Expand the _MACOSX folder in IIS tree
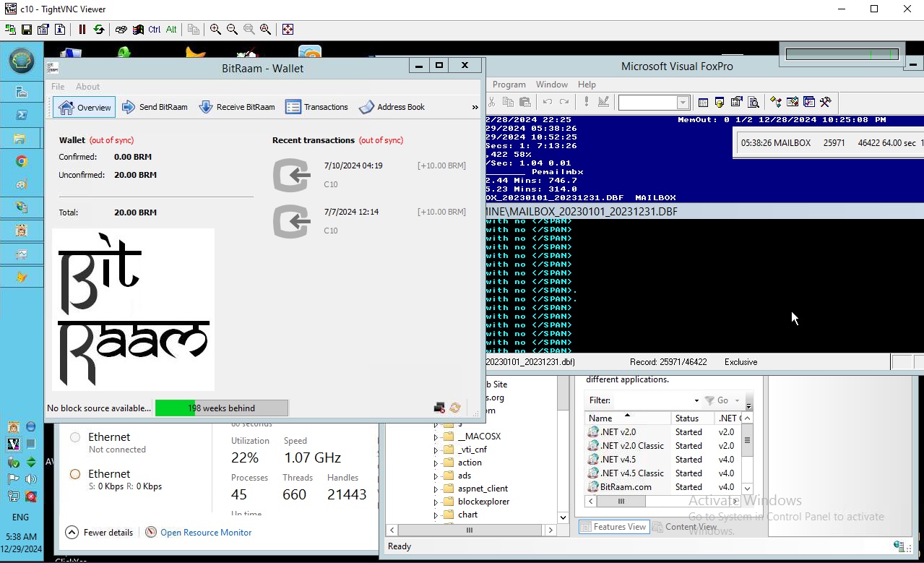The width and height of the screenshot is (924, 563). pyautogui.click(x=436, y=437)
